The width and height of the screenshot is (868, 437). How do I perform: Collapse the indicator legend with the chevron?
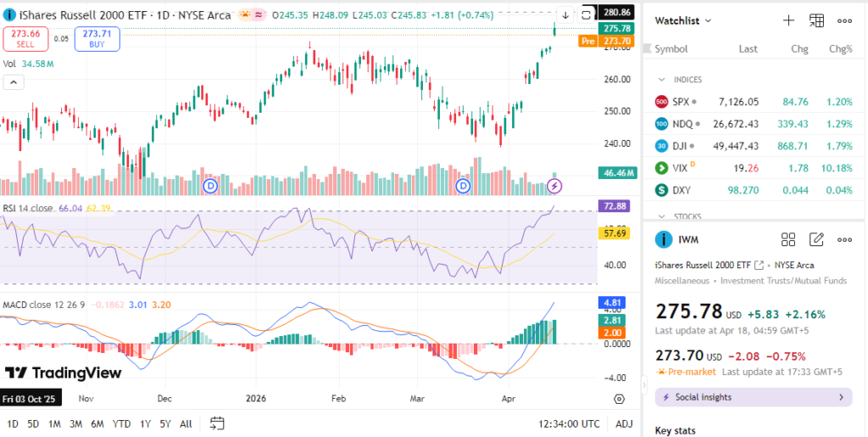point(14,81)
